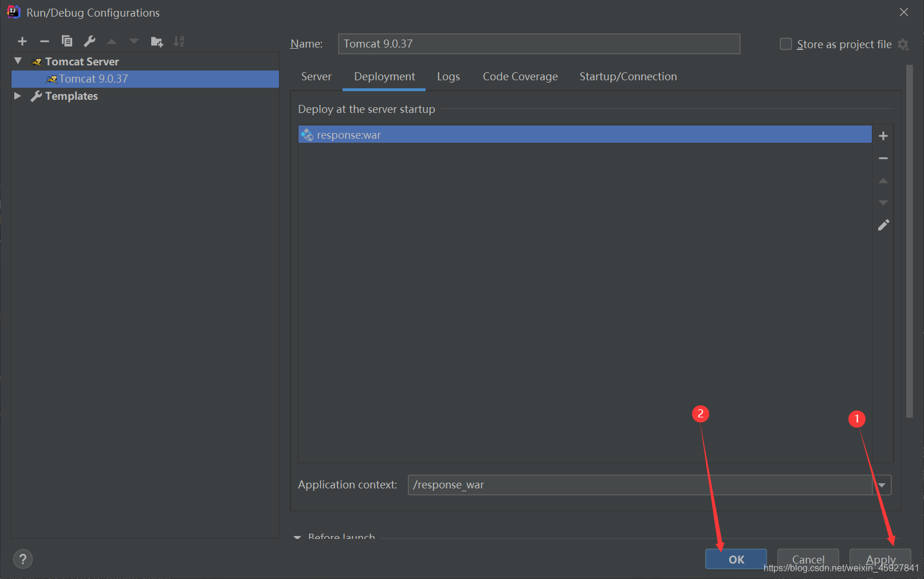Move deployment artifact down
The image size is (924, 579).
883,203
